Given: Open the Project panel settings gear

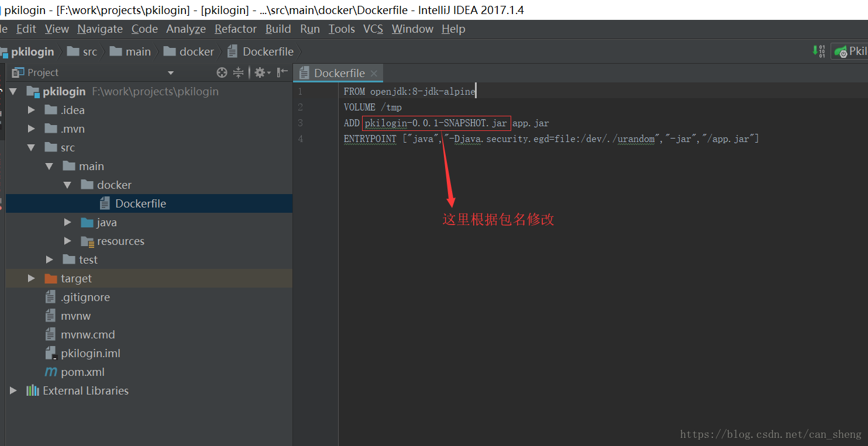Looking at the screenshot, I should point(260,72).
